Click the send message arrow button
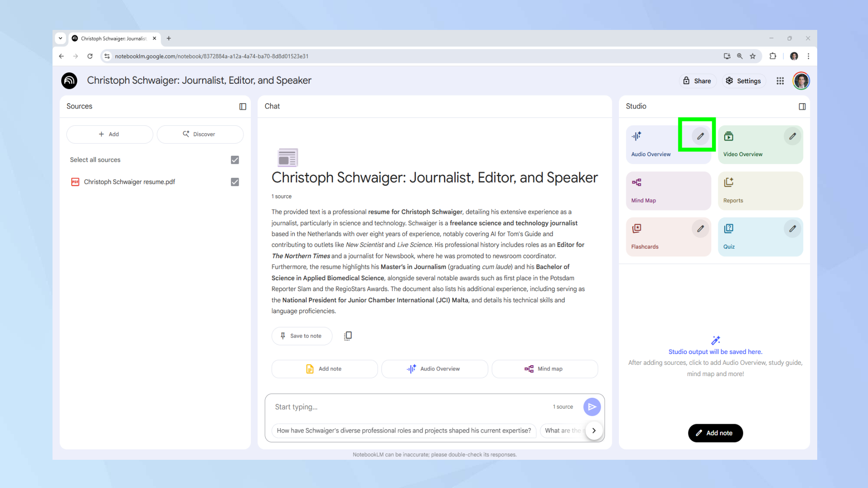 click(x=592, y=407)
